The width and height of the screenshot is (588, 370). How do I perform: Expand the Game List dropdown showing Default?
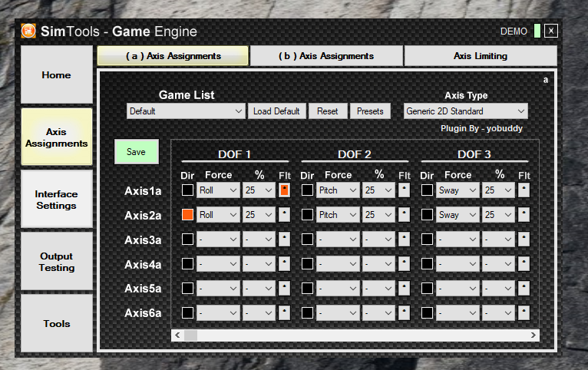186,111
